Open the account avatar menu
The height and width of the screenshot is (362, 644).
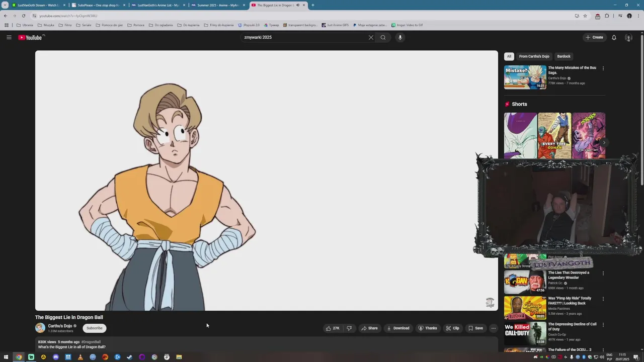click(x=628, y=37)
